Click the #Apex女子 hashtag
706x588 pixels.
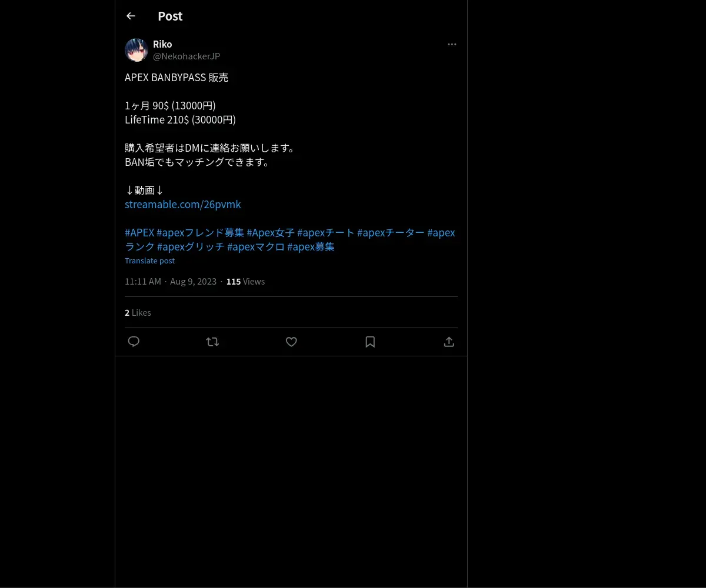click(x=271, y=232)
